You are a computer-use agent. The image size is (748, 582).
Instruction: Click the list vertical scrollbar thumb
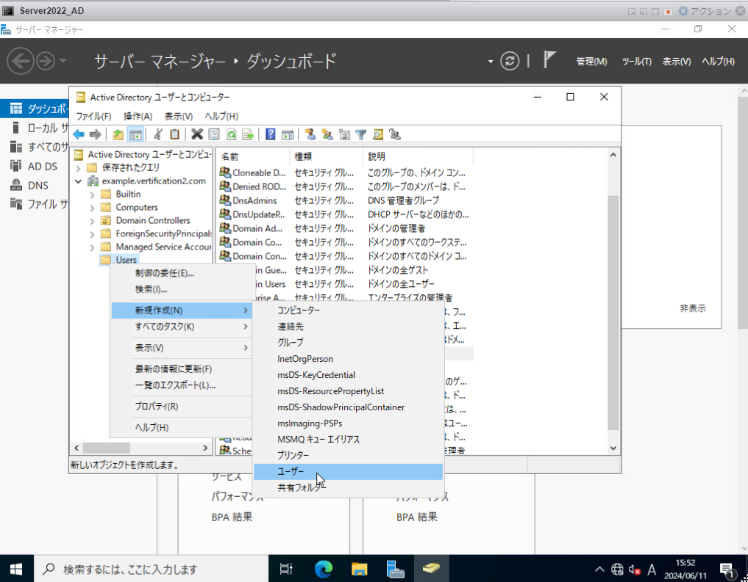click(613, 312)
